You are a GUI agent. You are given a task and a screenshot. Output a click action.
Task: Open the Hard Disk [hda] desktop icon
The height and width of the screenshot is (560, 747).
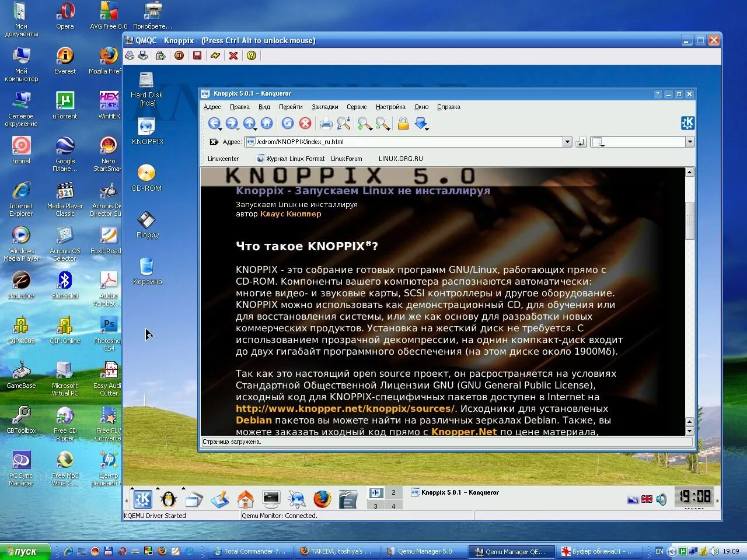point(146,89)
